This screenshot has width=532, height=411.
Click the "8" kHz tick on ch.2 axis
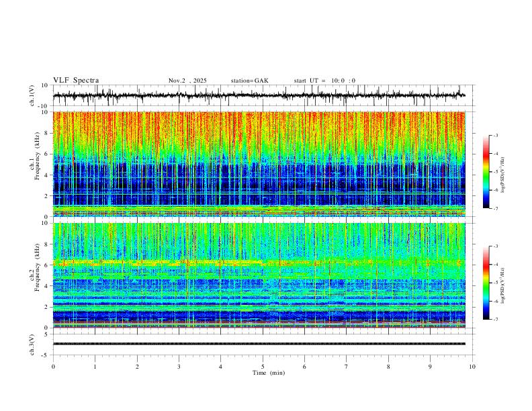coord(46,244)
